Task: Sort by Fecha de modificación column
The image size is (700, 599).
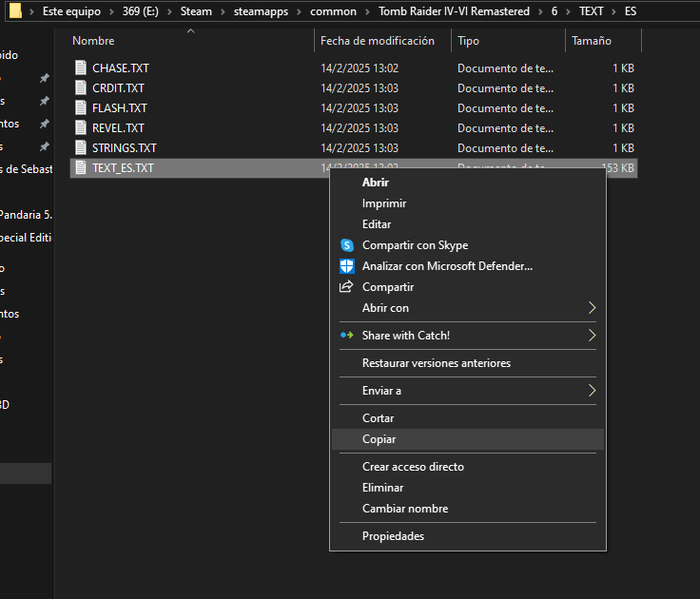Action: click(x=377, y=42)
